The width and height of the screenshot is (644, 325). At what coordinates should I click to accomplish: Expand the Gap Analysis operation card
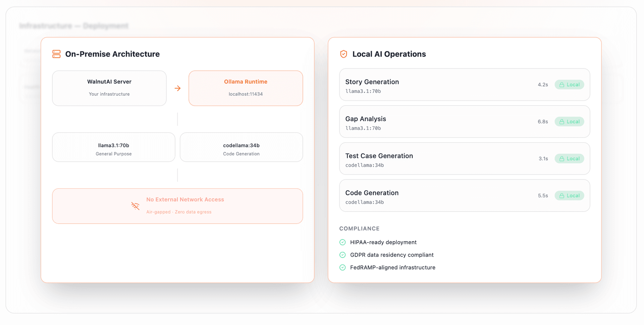tap(464, 121)
